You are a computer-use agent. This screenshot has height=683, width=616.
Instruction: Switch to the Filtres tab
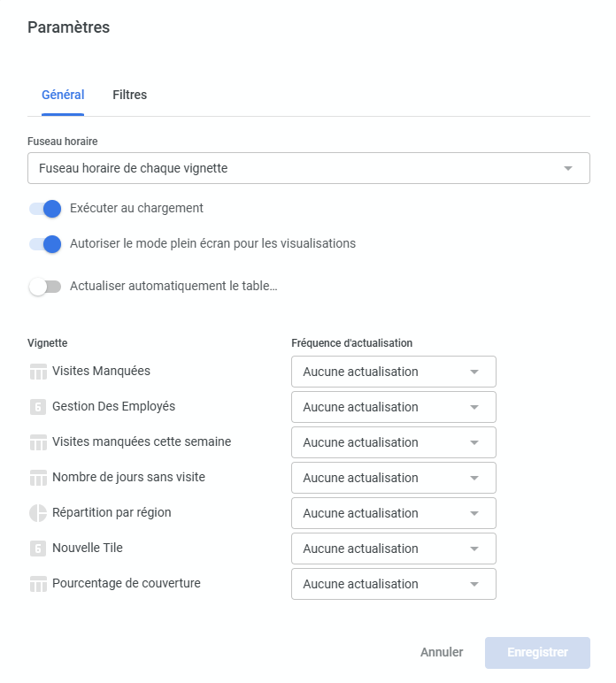[x=129, y=95]
